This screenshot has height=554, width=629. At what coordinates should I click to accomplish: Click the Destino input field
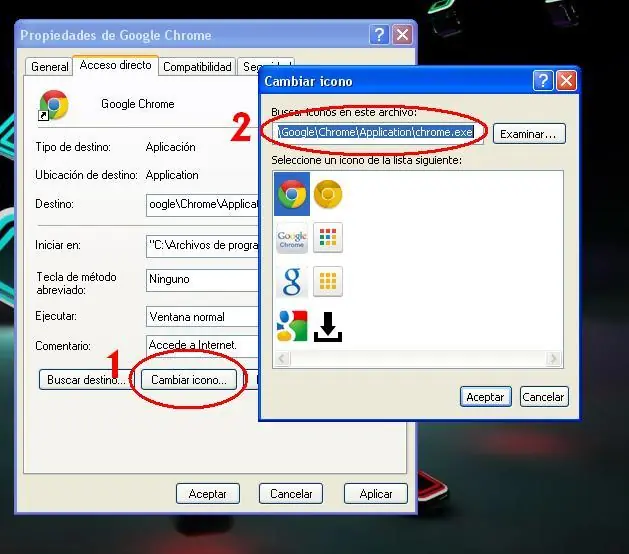point(203,205)
